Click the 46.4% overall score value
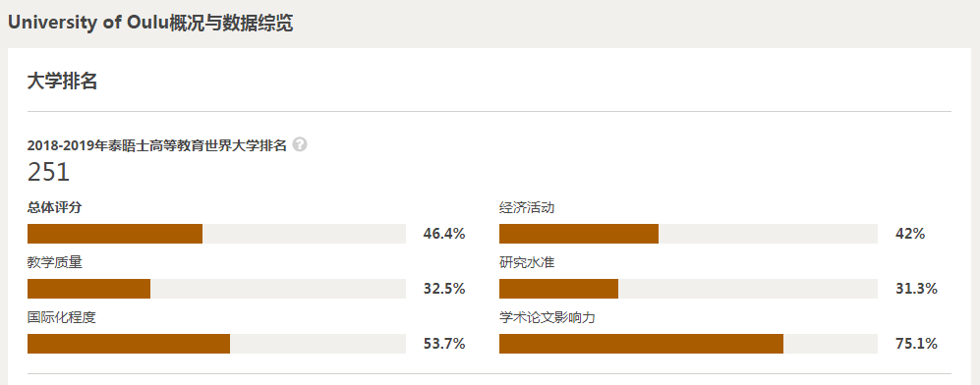The image size is (980, 385). [x=444, y=234]
